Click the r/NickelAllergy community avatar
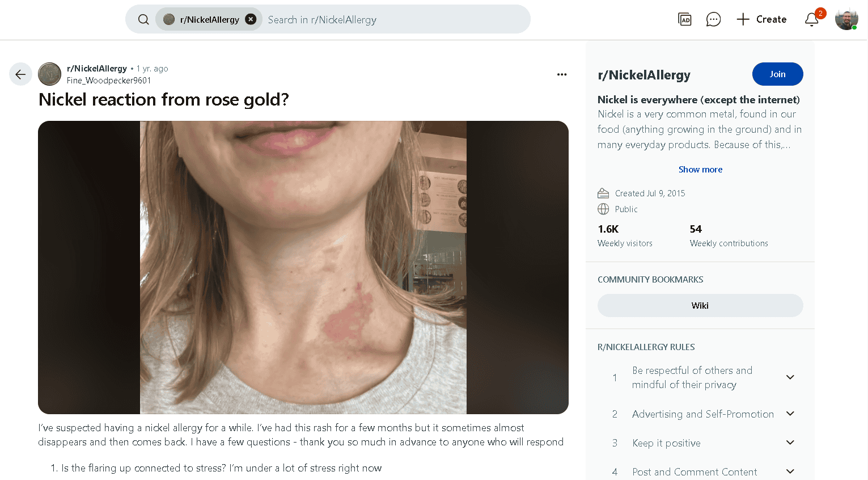Screen dimensions: 868x480 point(49,74)
